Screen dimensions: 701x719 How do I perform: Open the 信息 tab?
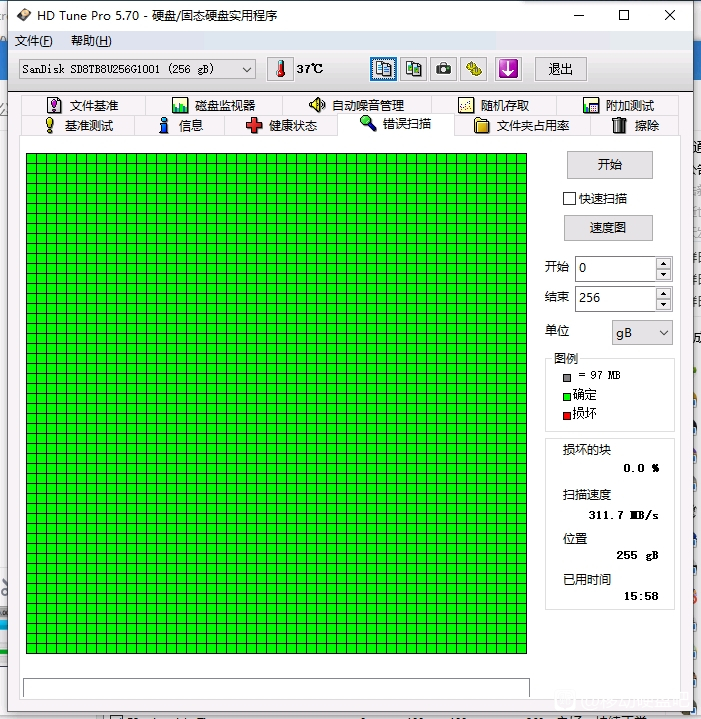180,125
